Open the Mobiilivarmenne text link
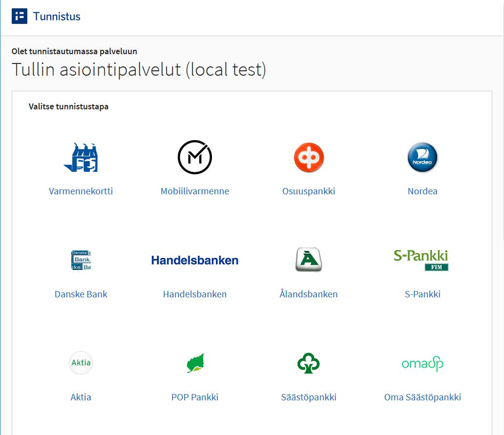Viewport: 504px width, 435px height. [x=195, y=191]
